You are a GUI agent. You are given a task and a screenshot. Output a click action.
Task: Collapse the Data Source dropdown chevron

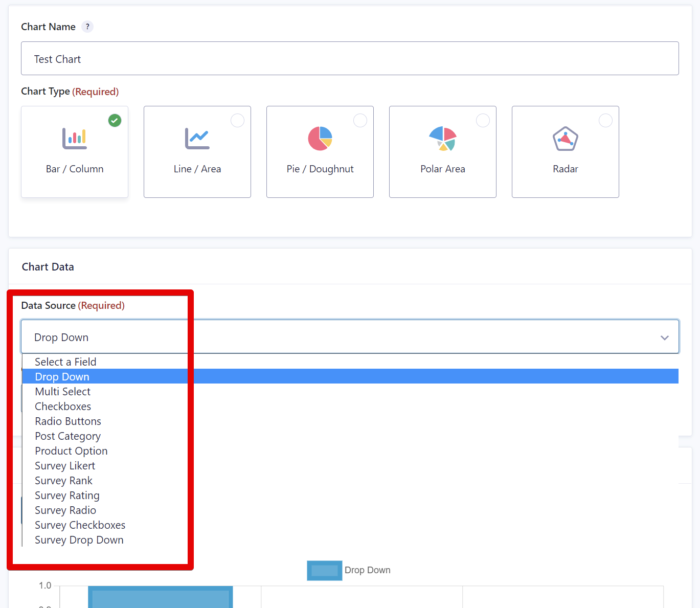(664, 337)
